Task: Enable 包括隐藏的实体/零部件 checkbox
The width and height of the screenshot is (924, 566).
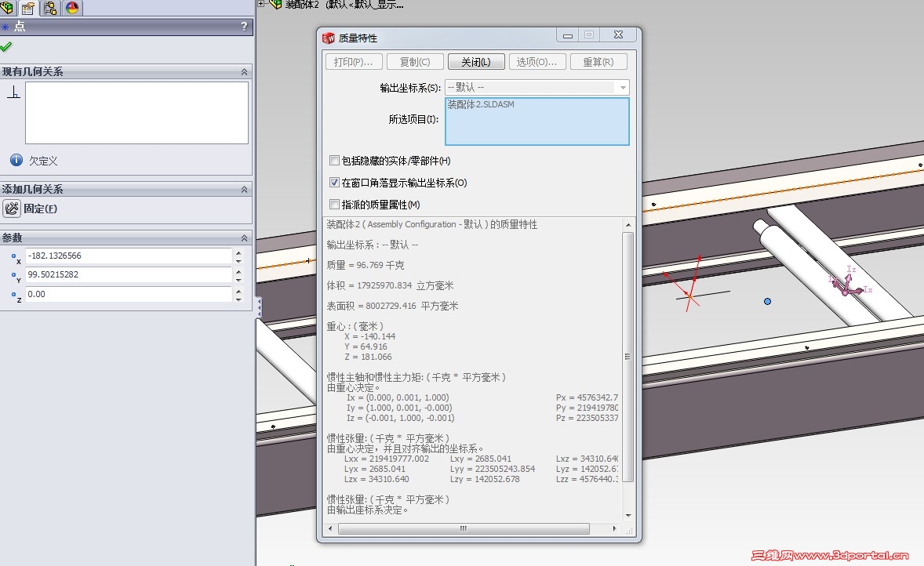Action: (x=335, y=160)
